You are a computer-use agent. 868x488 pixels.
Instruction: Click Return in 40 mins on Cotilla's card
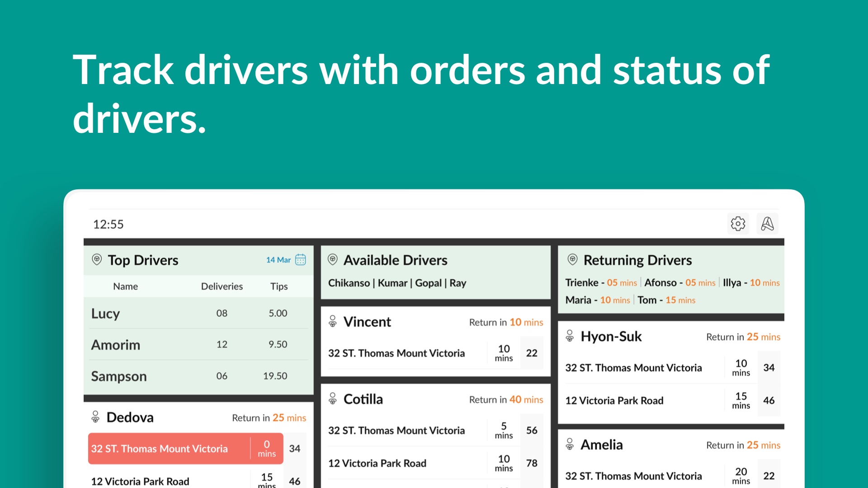click(x=505, y=399)
